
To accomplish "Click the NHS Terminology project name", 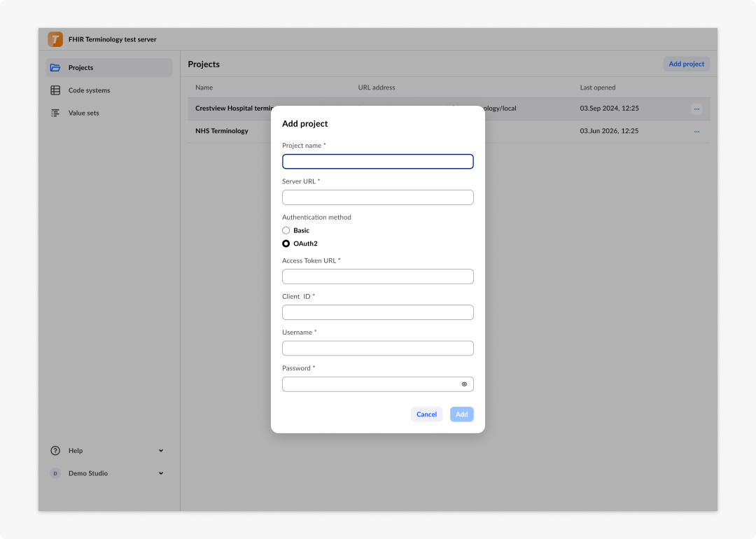I will coord(222,131).
